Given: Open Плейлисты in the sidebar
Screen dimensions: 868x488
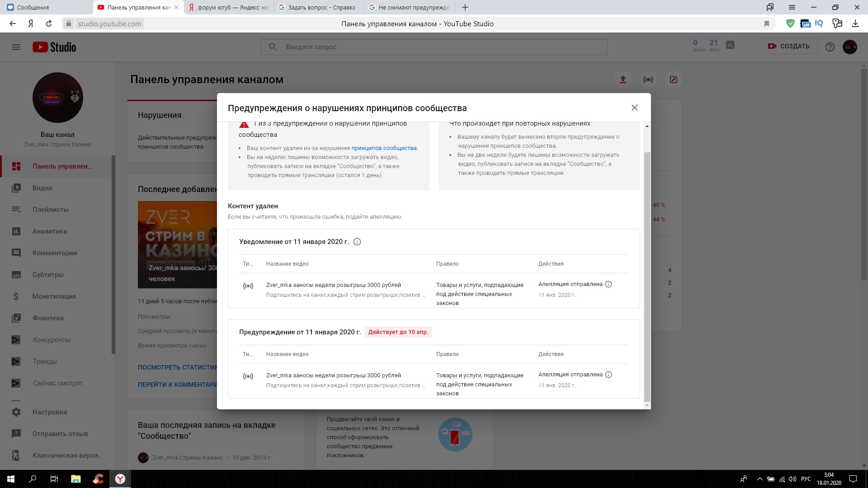Looking at the screenshot, I should pos(57,210).
